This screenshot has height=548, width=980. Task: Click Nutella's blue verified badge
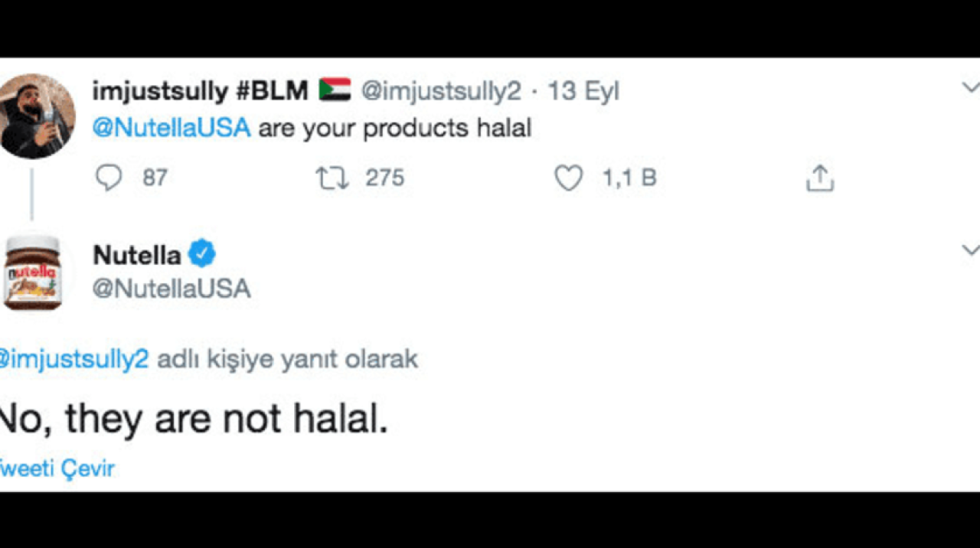[x=202, y=254]
